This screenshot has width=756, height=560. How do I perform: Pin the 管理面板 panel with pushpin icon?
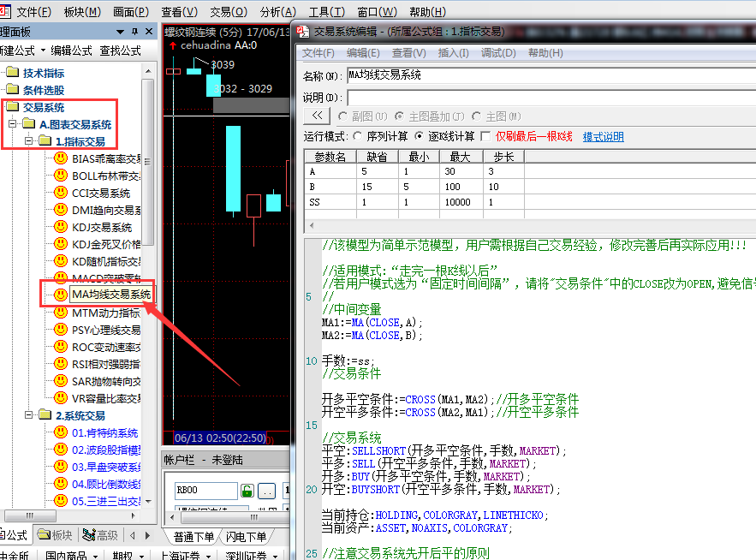pos(135,32)
